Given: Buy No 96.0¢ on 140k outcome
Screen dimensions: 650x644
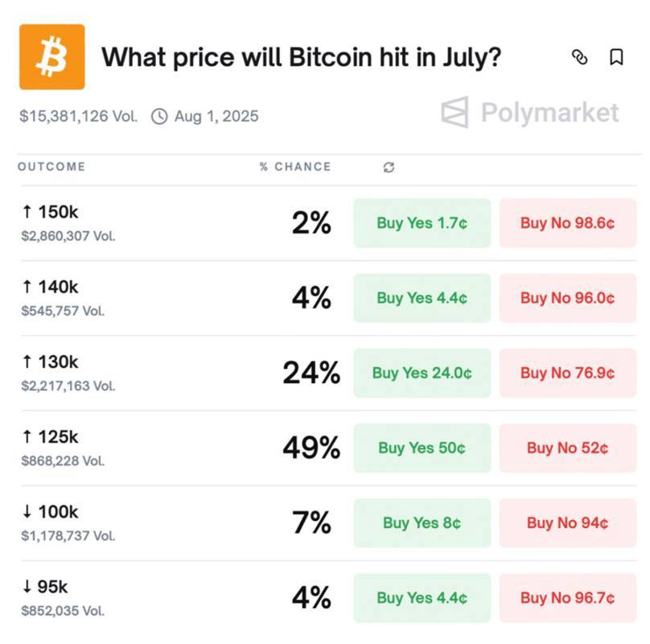Looking at the screenshot, I should (567, 298).
